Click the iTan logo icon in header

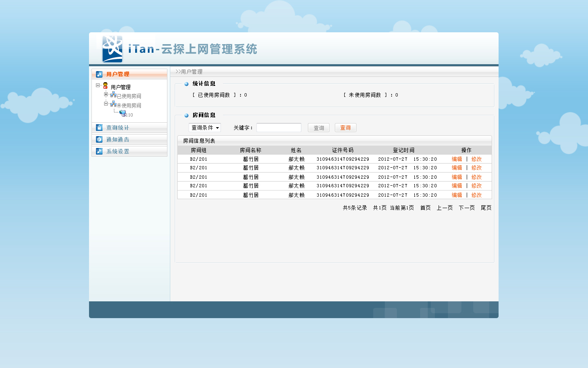[x=112, y=49]
